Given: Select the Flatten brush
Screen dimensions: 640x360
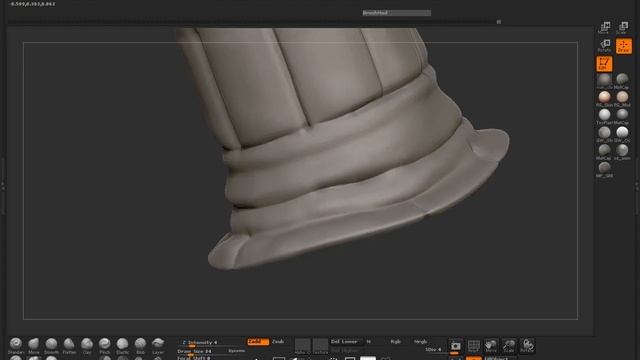Looking at the screenshot, I should [x=69, y=346].
